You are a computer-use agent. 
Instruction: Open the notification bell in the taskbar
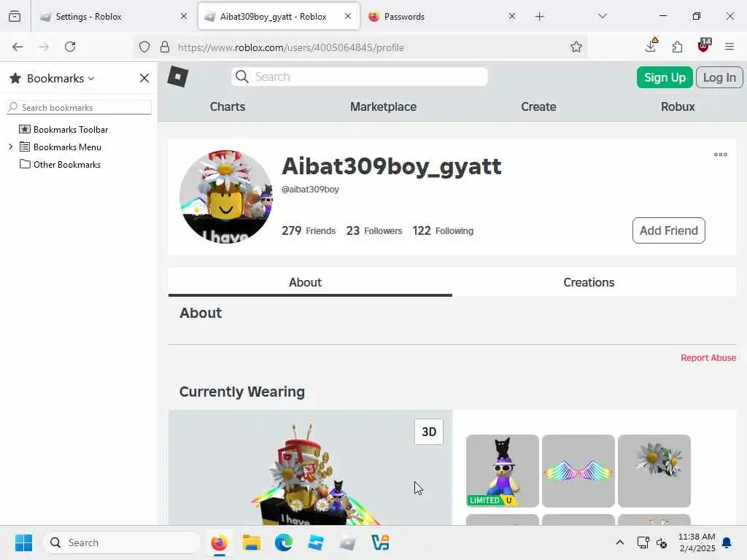pyautogui.click(x=727, y=542)
